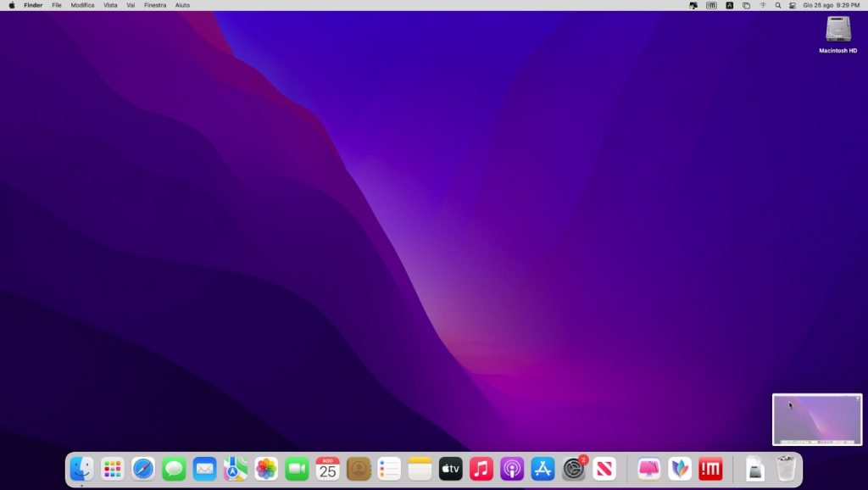Open the Vai menu in menu bar
The image size is (868, 490).
coord(131,5)
